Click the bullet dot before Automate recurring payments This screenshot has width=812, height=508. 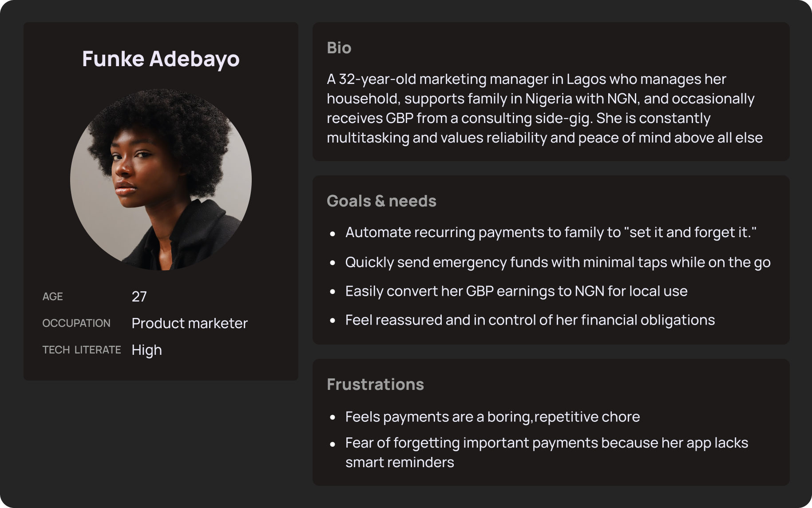click(333, 233)
